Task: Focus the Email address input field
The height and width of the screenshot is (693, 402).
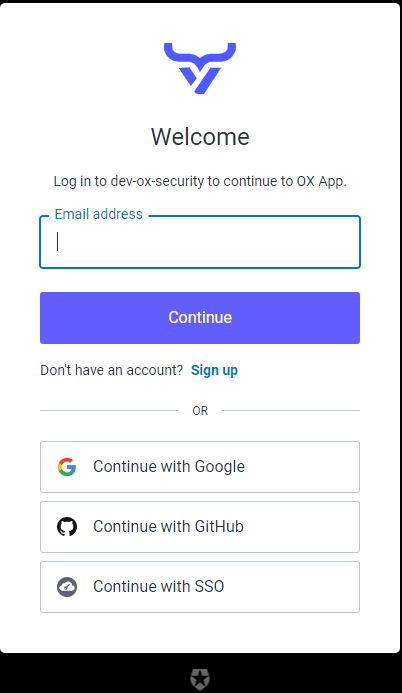Action: tap(200, 242)
